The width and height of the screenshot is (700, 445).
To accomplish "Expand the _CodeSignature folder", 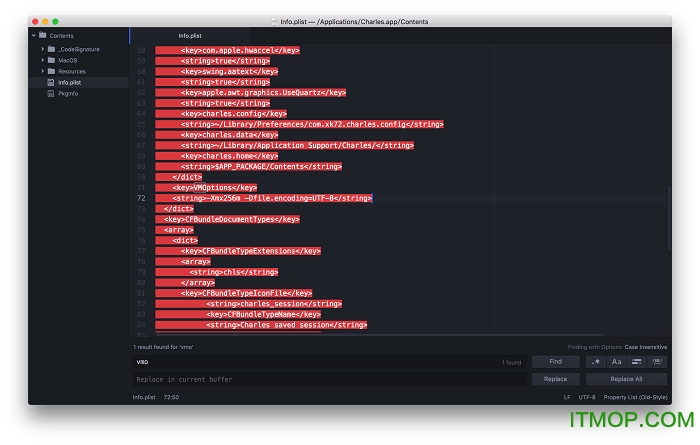I will point(42,48).
